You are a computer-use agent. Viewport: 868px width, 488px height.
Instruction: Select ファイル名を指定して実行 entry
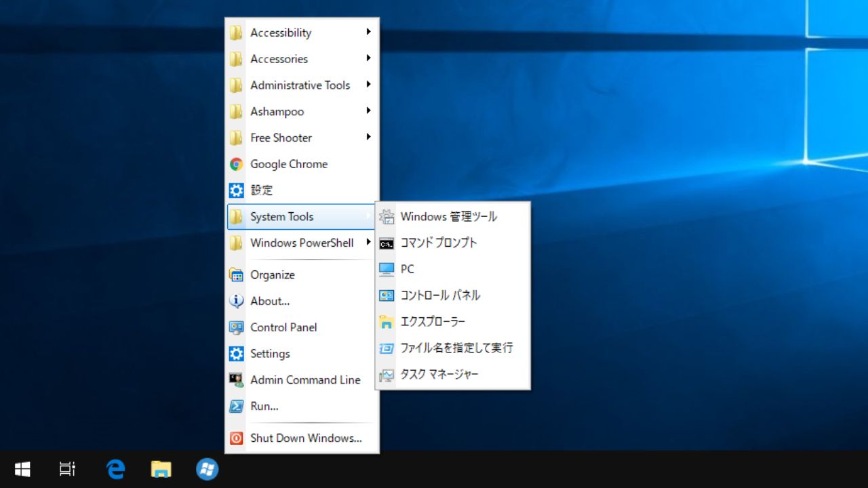click(x=453, y=348)
